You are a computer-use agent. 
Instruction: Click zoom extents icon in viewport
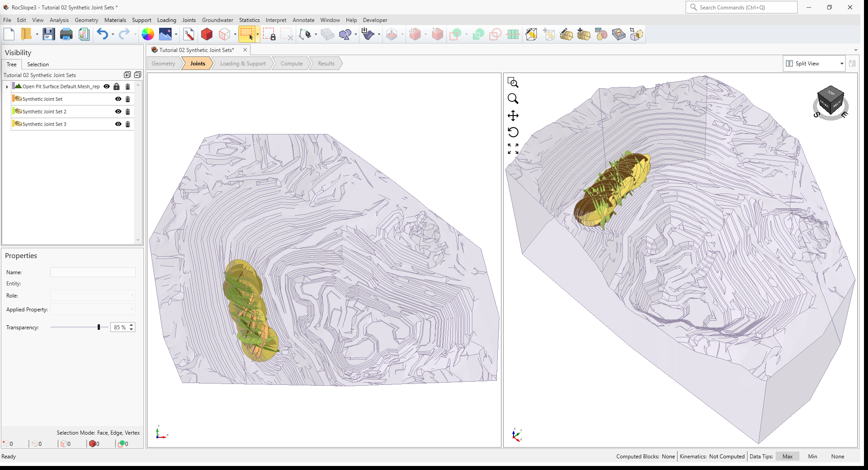pos(513,149)
